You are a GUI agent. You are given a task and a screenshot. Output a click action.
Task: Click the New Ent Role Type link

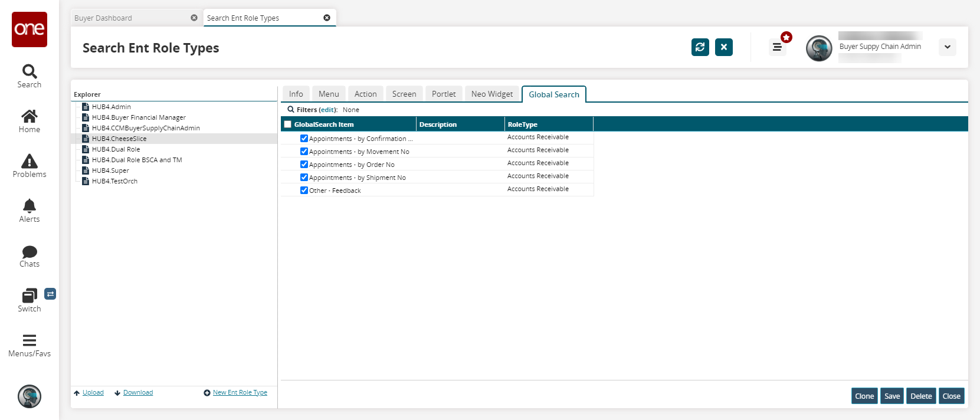point(240,393)
